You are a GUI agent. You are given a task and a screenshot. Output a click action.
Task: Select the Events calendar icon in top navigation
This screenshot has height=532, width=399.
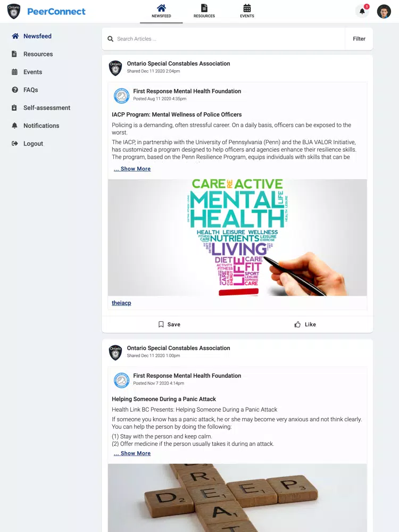(x=247, y=8)
